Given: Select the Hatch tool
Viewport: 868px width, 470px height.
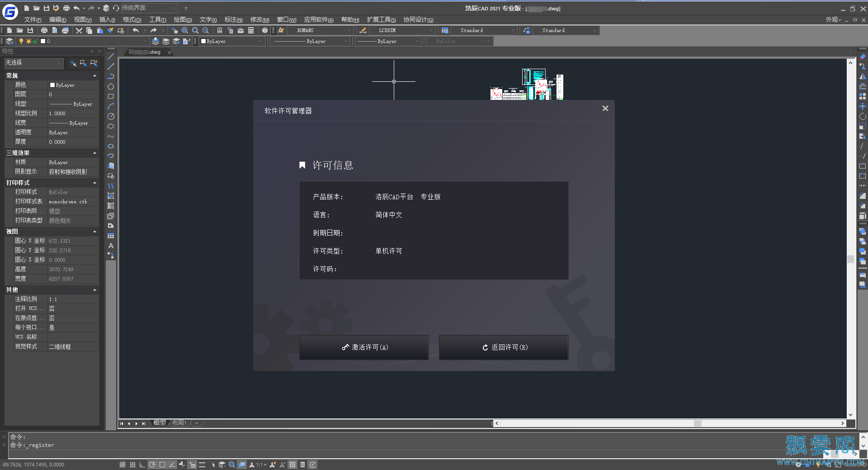Looking at the screenshot, I should (111, 196).
